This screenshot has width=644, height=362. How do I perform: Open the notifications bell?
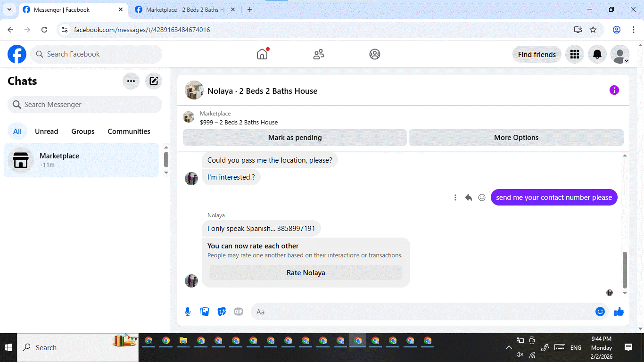(597, 54)
